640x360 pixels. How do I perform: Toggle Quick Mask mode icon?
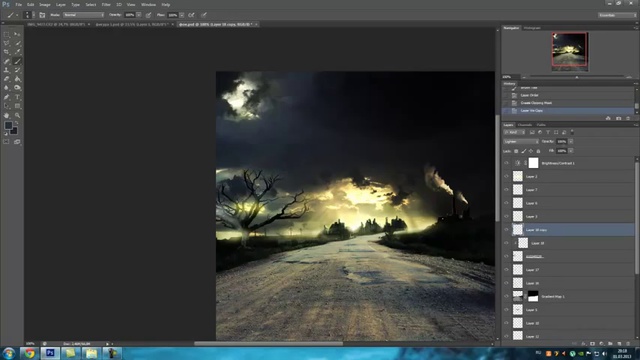(6, 142)
